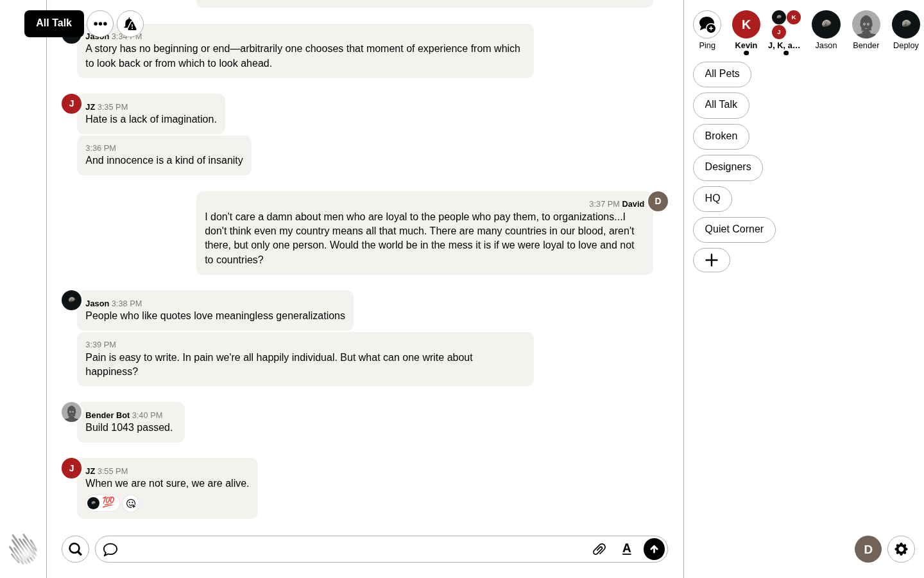This screenshot has width=924, height=578.
Task: Open the Quiet Corner room
Action: 734,229
